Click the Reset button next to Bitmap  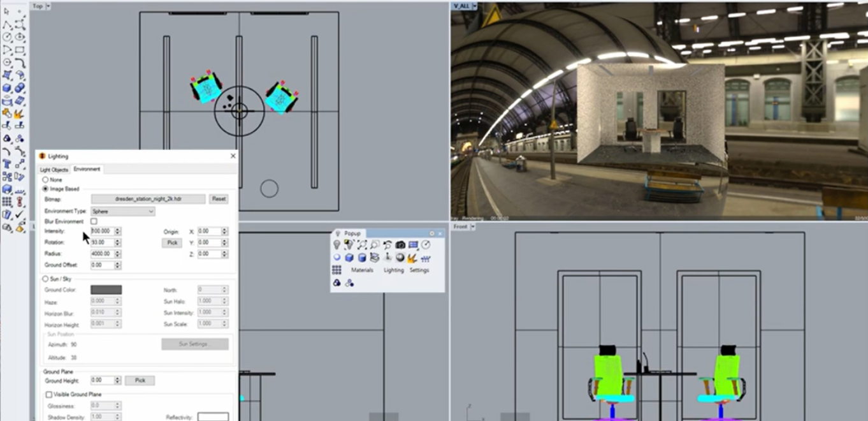[219, 199]
